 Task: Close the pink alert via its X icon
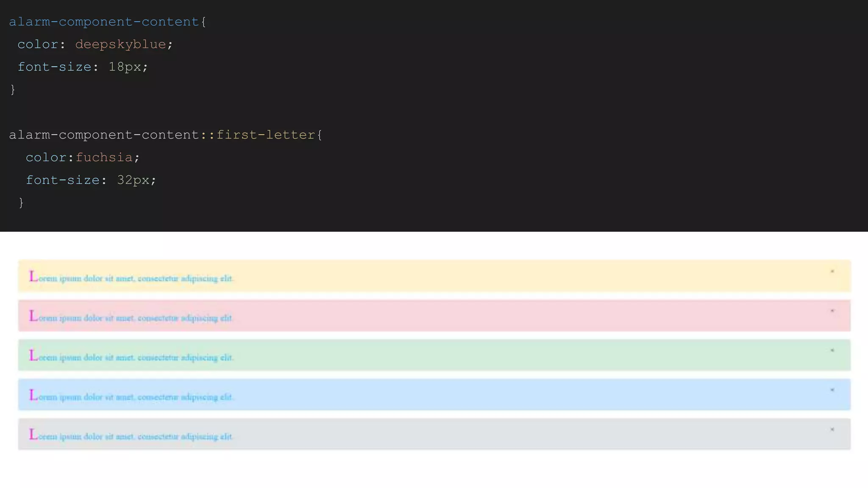[x=832, y=311]
